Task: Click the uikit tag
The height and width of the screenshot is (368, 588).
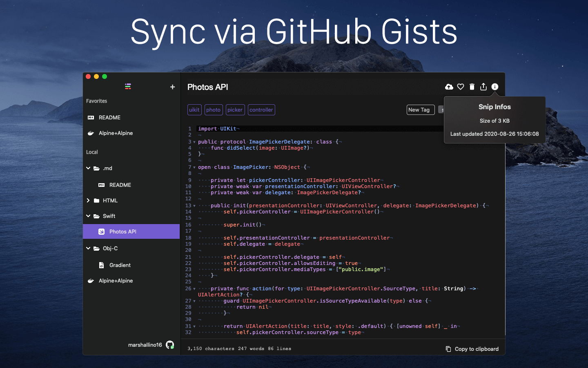Action: tap(194, 110)
